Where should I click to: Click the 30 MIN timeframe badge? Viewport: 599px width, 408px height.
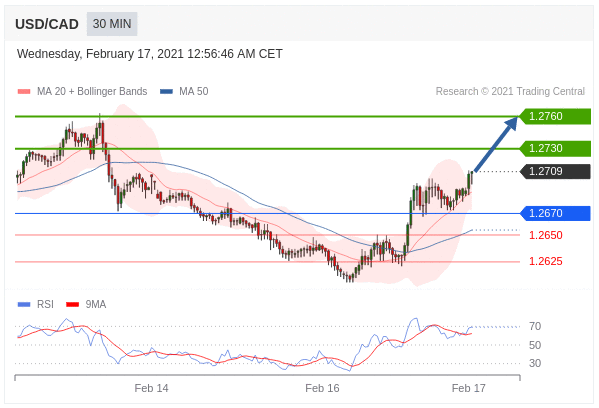[x=112, y=24]
